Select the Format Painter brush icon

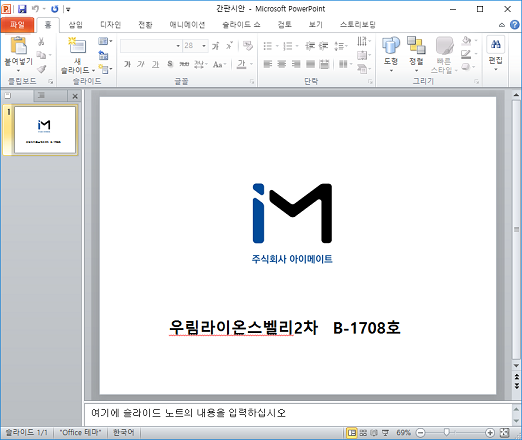[x=41, y=69]
